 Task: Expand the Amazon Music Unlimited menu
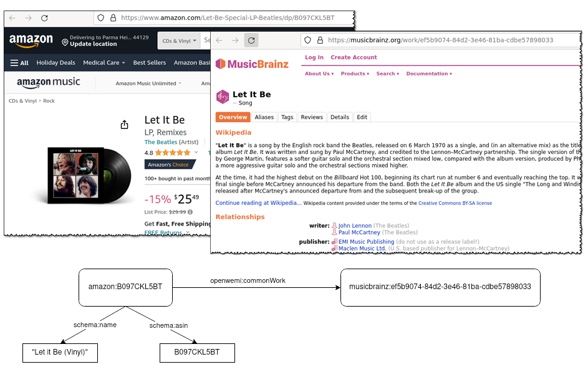pyautogui.click(x=148, y=84)
